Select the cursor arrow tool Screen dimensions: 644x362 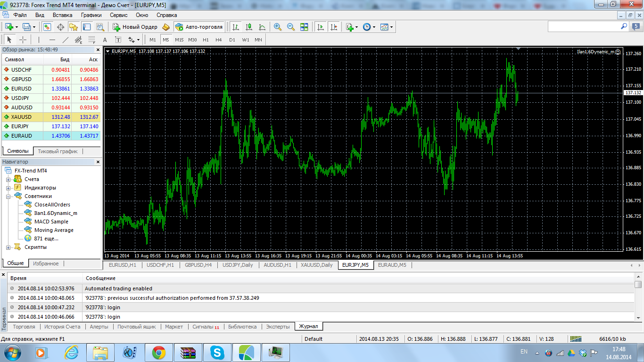tap(9, 40)
